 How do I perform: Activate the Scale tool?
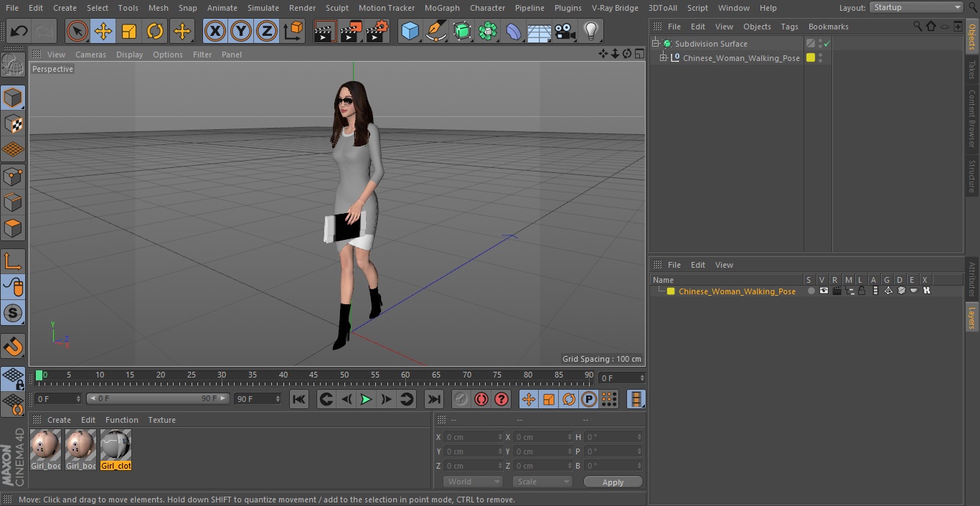tap(129, 32)
